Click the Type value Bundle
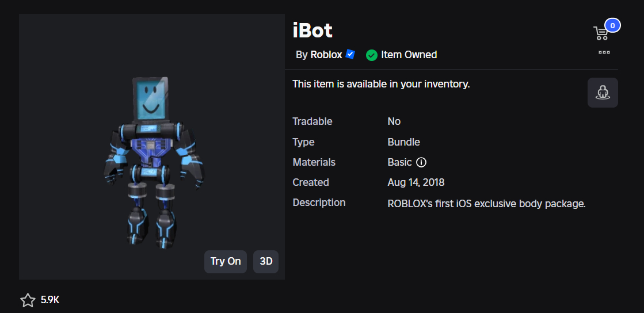Viewport: 644px width, 313px height. tap(404, 142)
